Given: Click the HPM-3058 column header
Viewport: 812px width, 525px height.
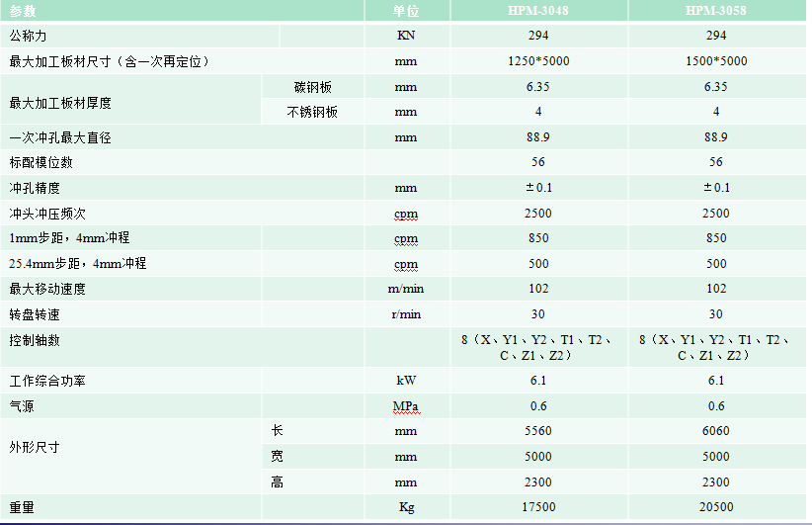Looking at the screenshot, I should [x=715, y=11].
